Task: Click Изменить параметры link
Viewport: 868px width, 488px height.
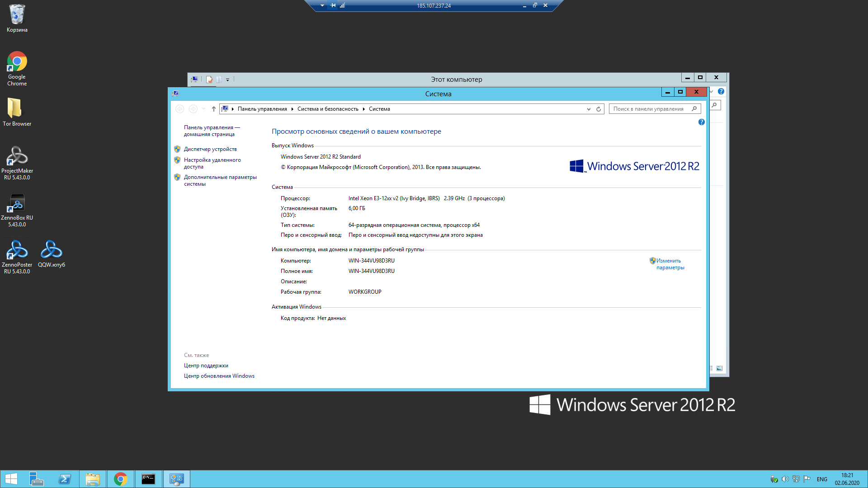Action: (x=670, y=264)
